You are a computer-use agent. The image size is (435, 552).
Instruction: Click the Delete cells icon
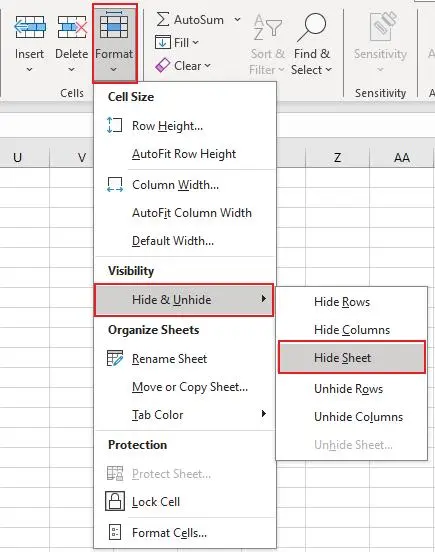[72, 27]
